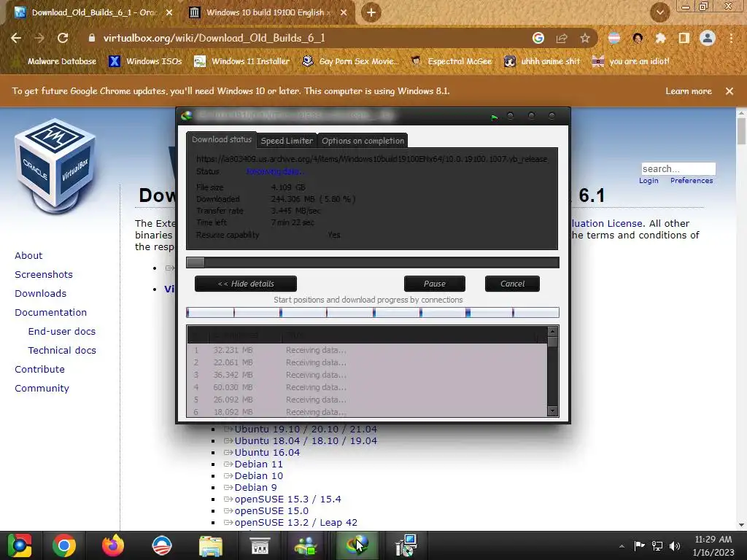Open new tab with plus button
747x560 pixels.
pyautogui.click(x=371, y=13)
